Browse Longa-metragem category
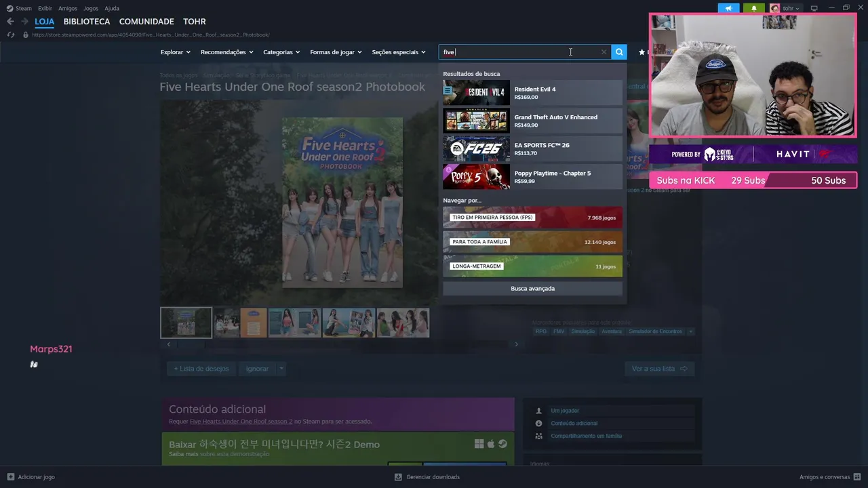The image size is (868, 488). coord(532,266)
